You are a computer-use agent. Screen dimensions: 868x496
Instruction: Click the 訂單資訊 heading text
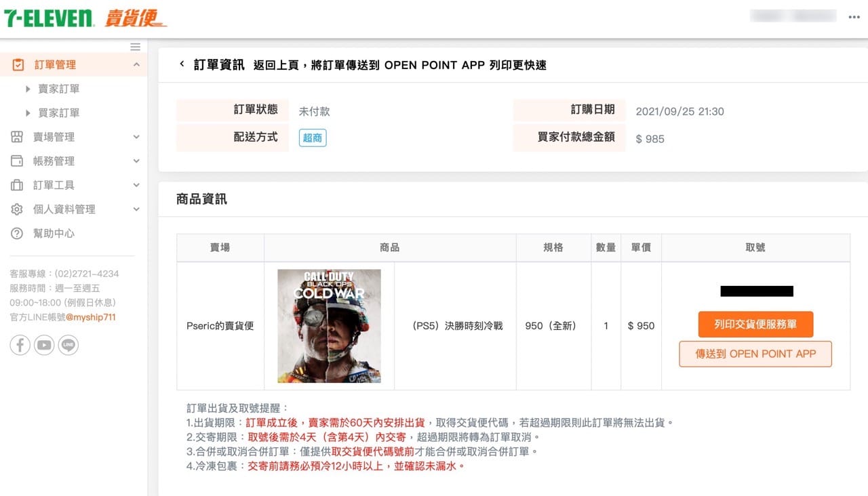pyautogui.click(x=219, y=64)
